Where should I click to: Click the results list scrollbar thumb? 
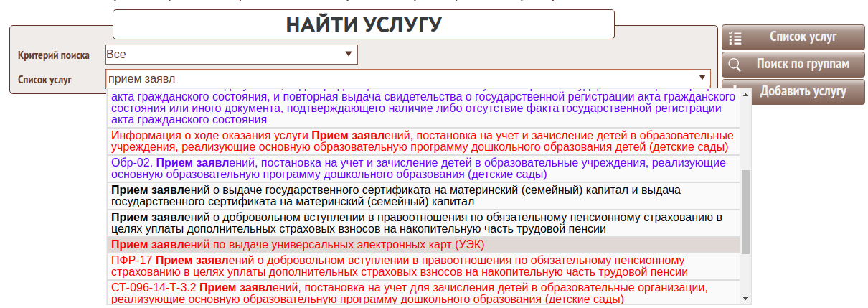tap(745, 212)
